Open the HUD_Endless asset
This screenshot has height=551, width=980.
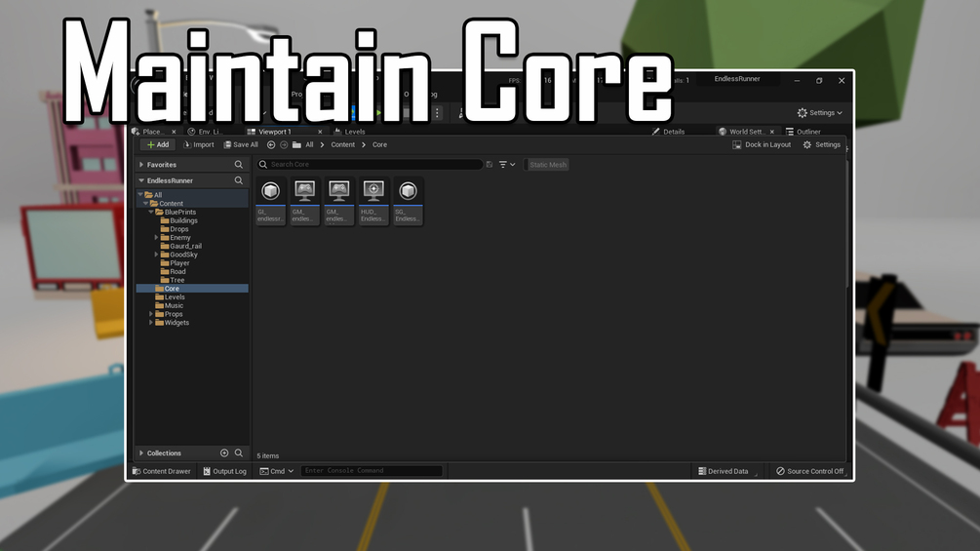click(373, 201)
